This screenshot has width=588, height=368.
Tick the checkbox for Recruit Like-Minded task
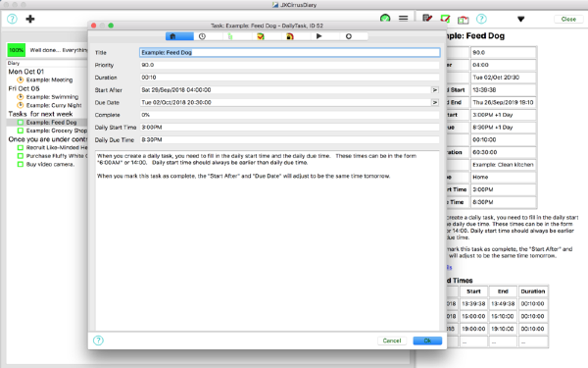21,147
